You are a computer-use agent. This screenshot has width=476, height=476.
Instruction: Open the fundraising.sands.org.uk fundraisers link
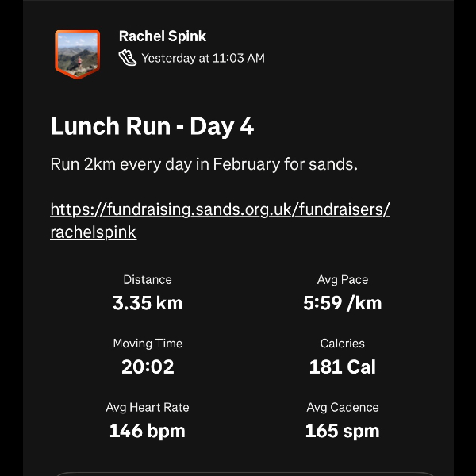coord(220,209)
